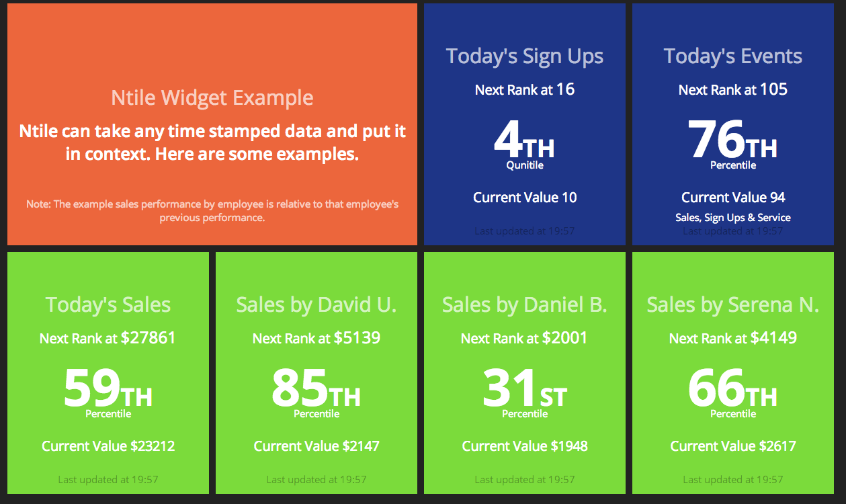
Task: Select the Today's Sign Ups tile heading
Action: [525, 56]
